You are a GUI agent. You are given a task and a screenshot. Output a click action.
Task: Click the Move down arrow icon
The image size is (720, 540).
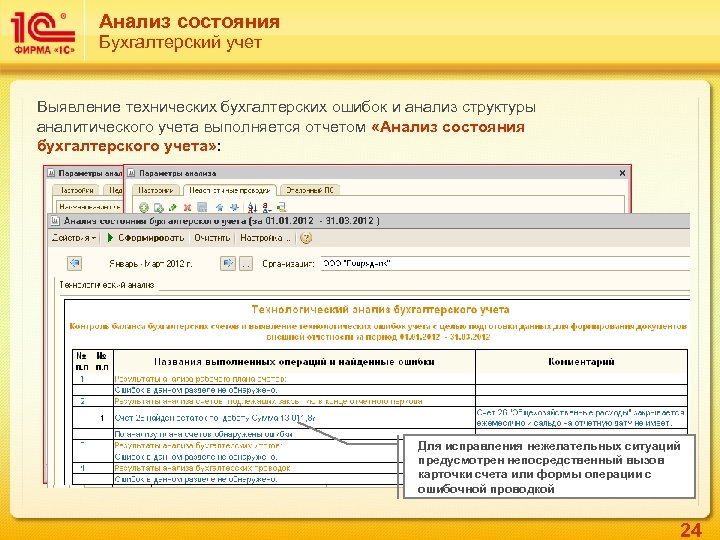pyautogui.click(x=234, y=208)
